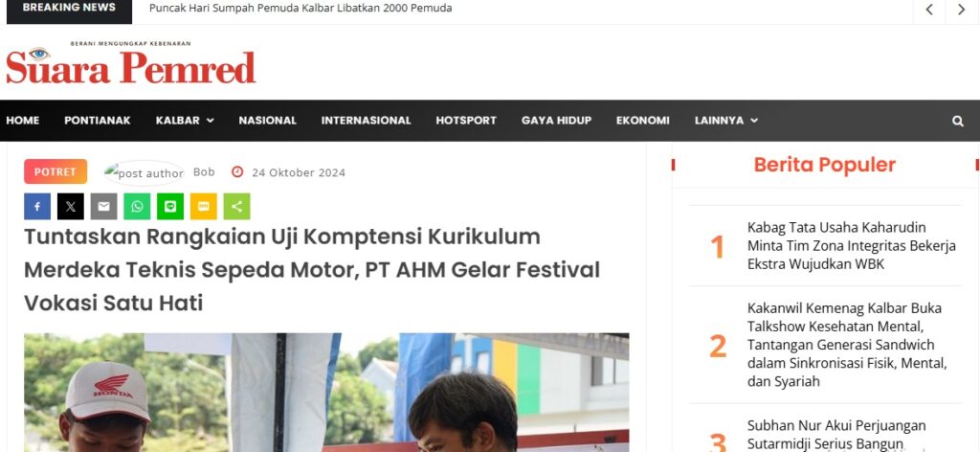Share article on WhatsApp
Screen dimensions: 980x452
pos(137,206)
